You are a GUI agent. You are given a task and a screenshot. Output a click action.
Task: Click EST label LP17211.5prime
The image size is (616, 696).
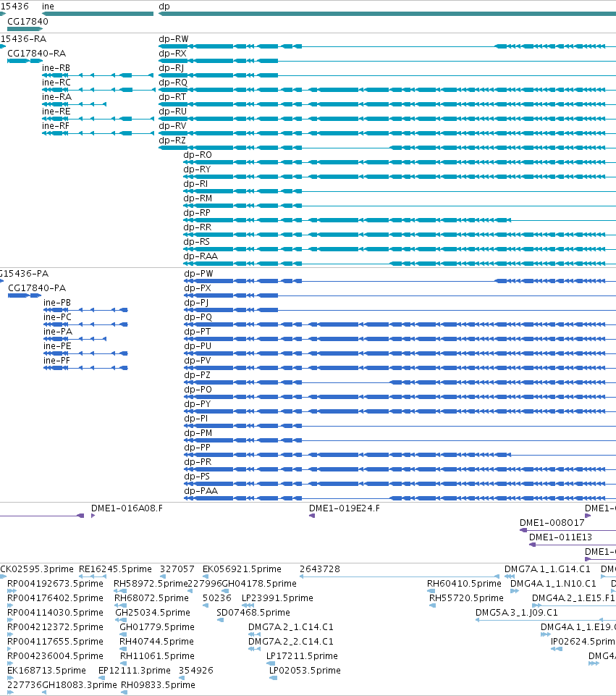click(x=302, y=656)
